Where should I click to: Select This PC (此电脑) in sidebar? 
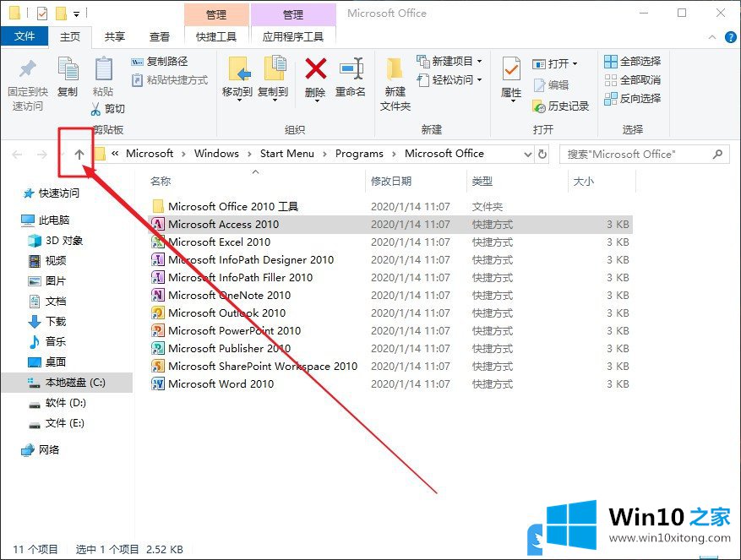coord(46,220)
